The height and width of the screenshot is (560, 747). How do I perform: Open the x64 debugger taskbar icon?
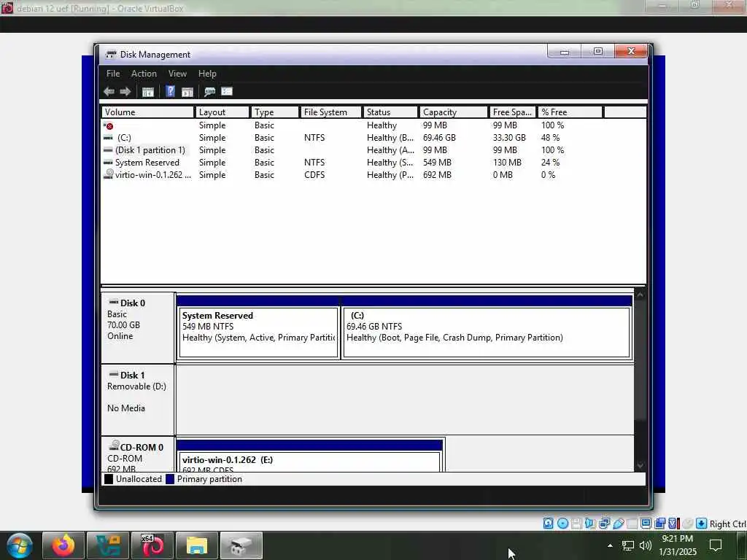(152, 545)
